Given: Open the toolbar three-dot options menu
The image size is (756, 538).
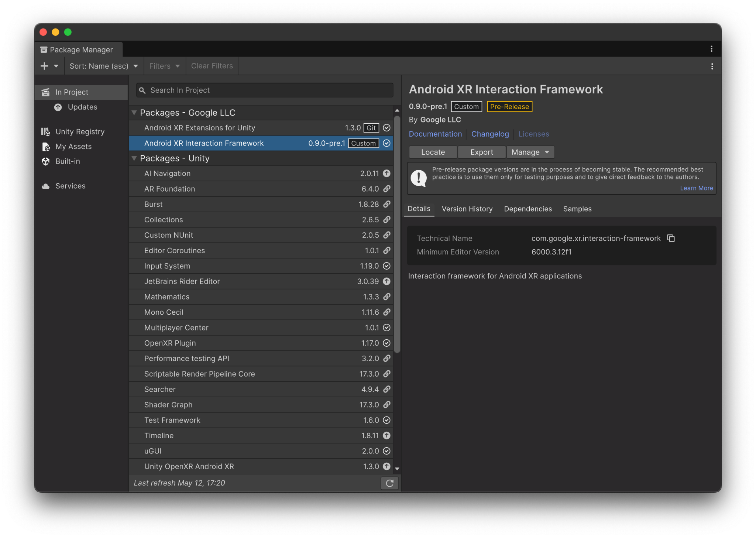Looking at the screenshot, I should tap(712, 66).
